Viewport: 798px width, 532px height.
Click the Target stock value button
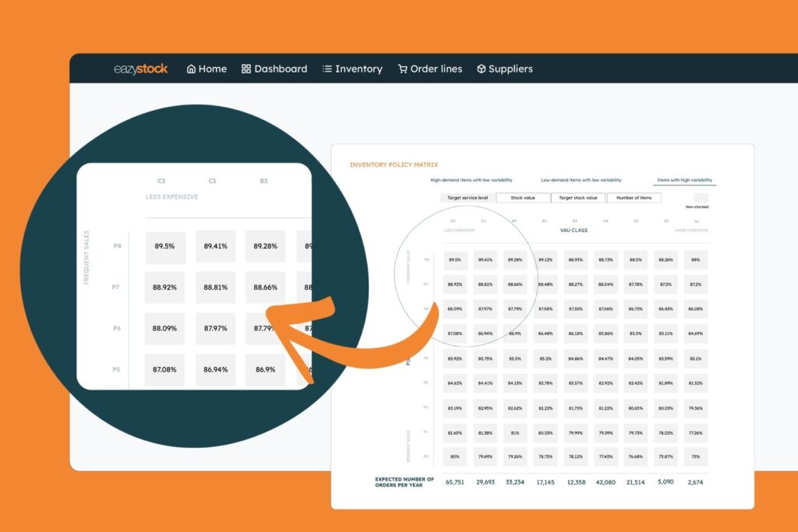(579, 198)
